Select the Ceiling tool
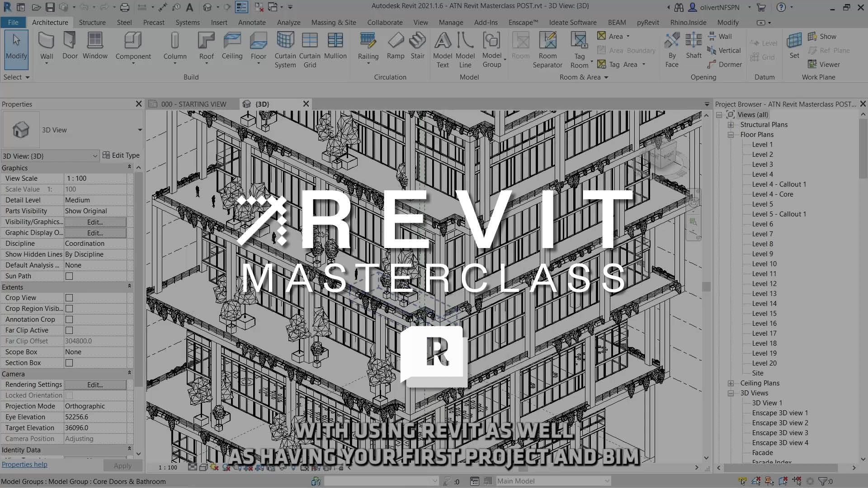 [232, 45]
